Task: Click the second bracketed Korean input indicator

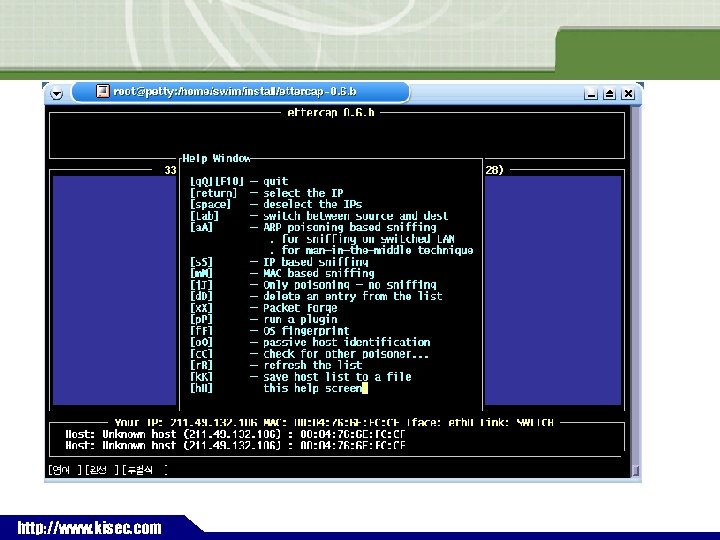Action: (x=101, y=470)
